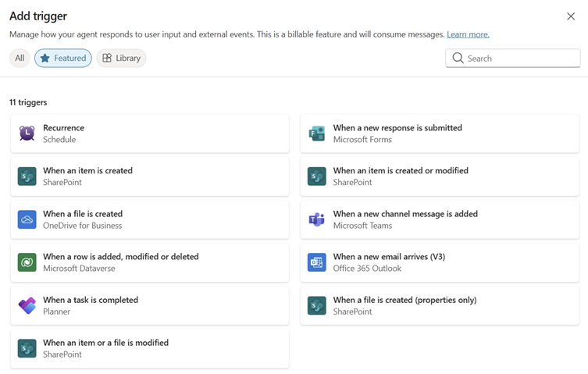Click the Microsoft Forms icon

[316, 134]
